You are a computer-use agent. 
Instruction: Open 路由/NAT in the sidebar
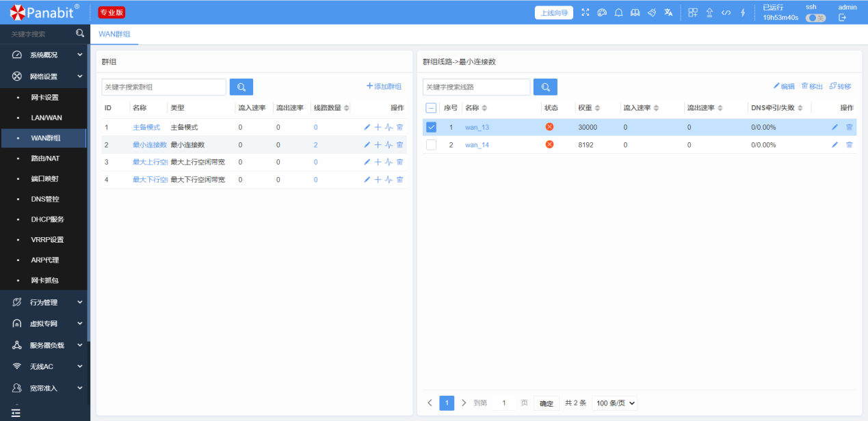point(47,158)
